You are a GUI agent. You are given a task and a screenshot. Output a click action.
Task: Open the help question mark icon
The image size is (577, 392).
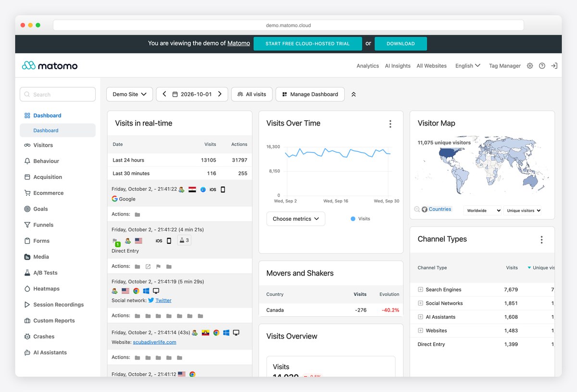pyautogui.click(x=542, y=66)
